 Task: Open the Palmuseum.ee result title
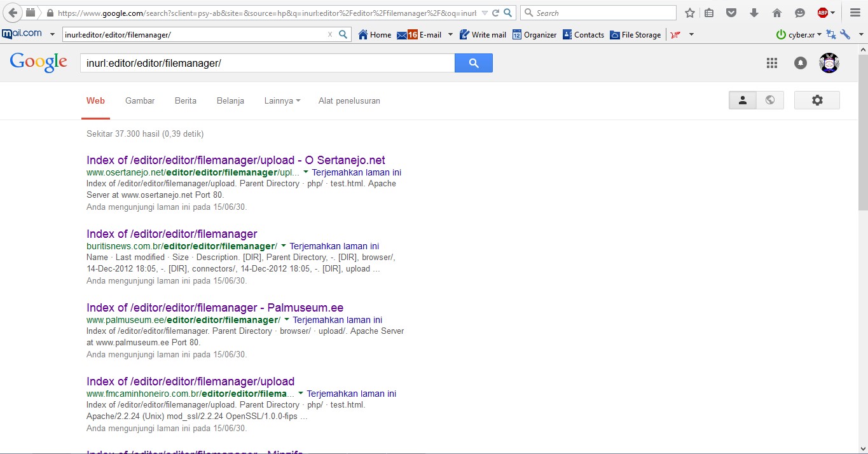[215, 308]
